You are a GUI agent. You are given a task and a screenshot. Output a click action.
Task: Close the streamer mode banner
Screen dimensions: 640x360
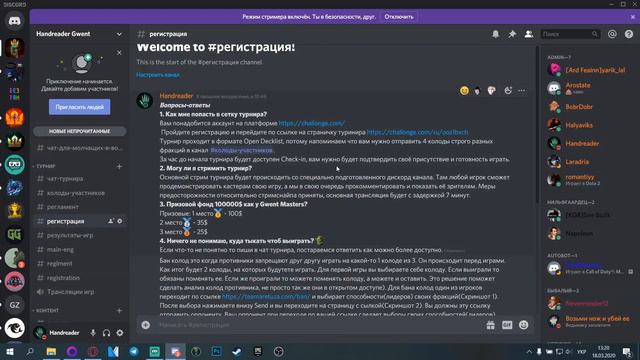[x=632, y=17]
